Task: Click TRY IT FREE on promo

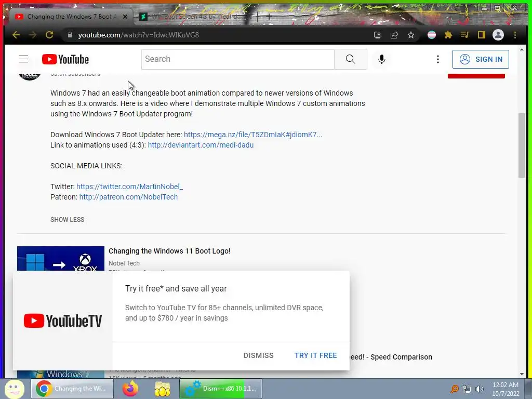Action: coord(315,355)
